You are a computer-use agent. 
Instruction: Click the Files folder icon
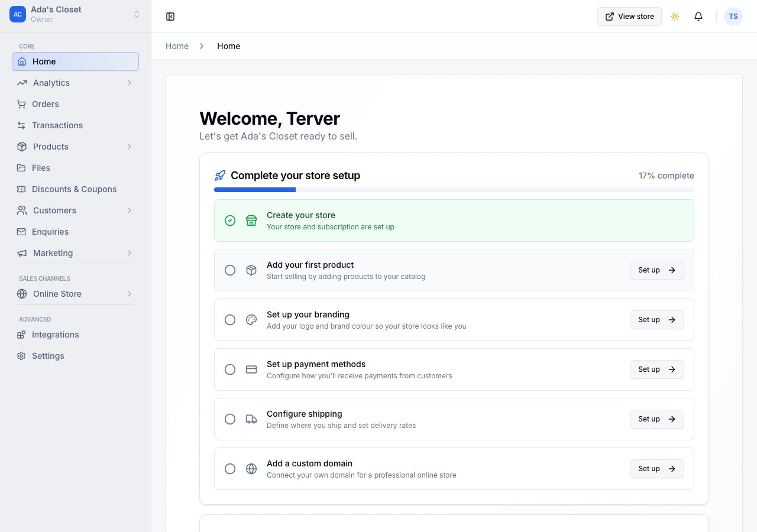click(21, 168)
